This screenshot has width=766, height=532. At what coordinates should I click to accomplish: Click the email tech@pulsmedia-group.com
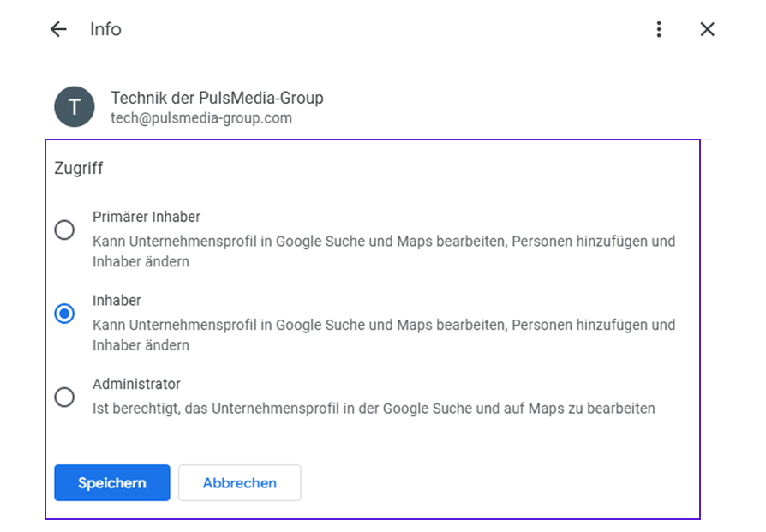201,118
